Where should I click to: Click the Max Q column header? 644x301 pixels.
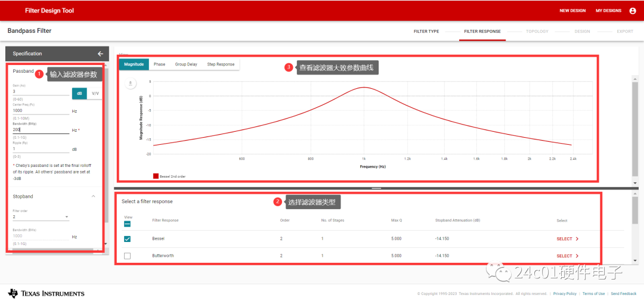point(397,221)
